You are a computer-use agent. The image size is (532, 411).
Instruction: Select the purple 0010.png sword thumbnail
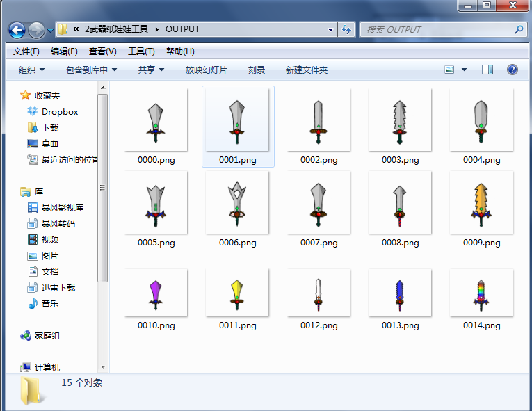pyautogui.click(x=156, y=293)
